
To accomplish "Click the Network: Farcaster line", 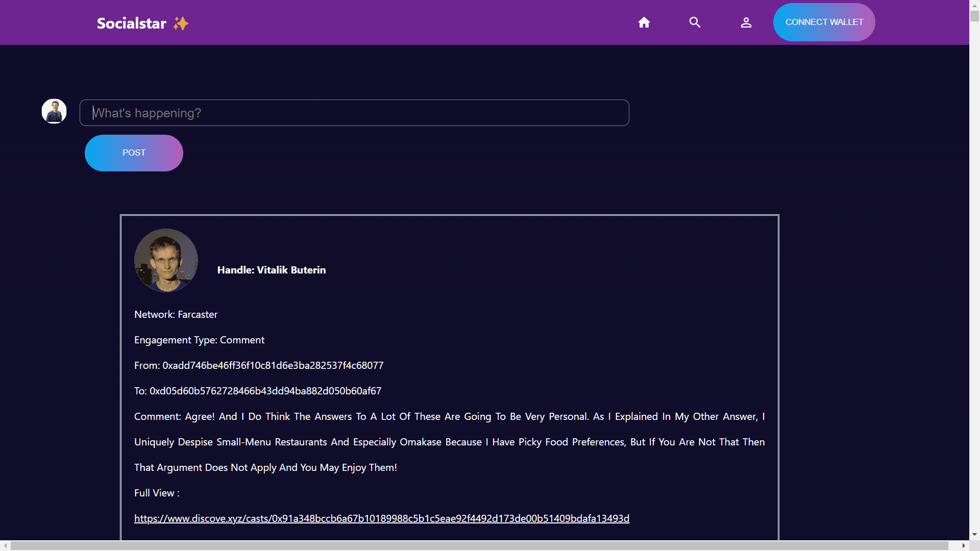I will pos(176,314).
